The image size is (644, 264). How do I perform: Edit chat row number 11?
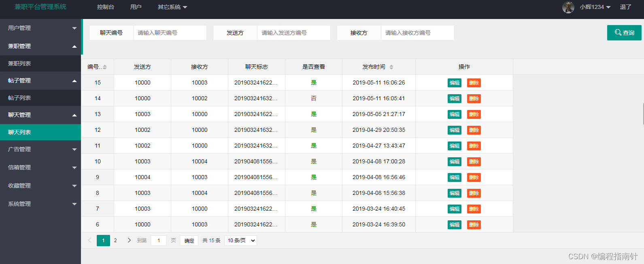pos(455,146)
